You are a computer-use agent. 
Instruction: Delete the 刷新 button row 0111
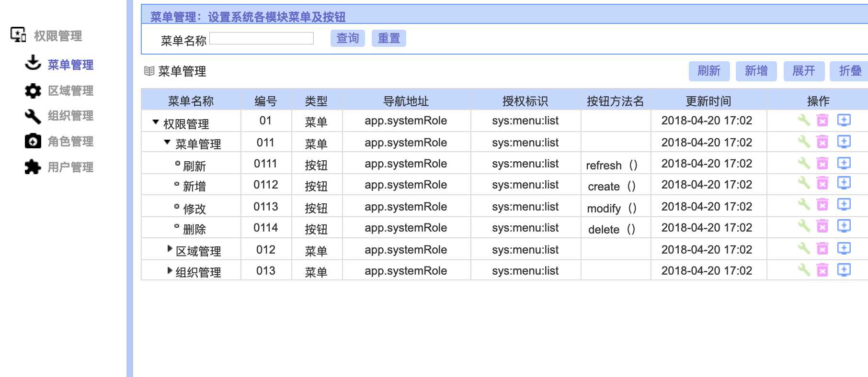click(822, 163)
